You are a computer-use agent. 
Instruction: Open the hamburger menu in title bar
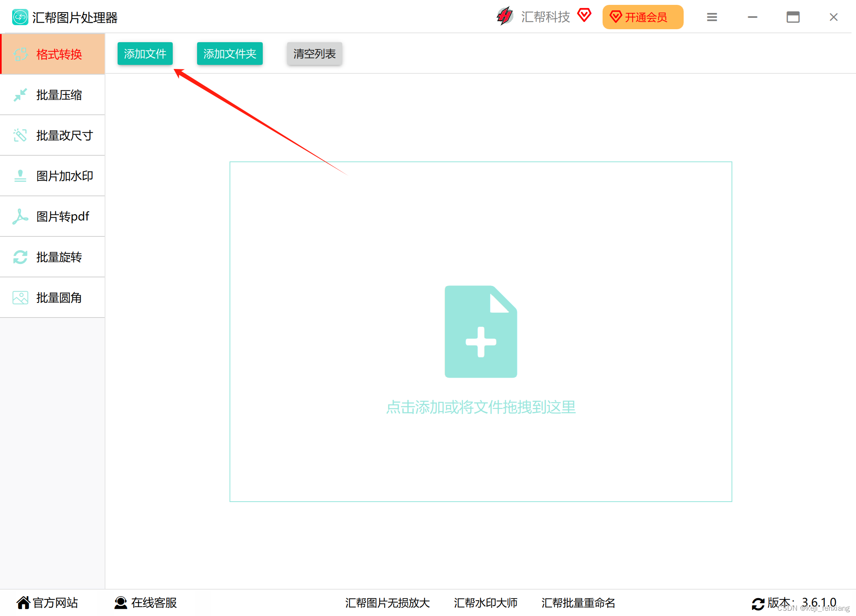click(x=712, y=17)
